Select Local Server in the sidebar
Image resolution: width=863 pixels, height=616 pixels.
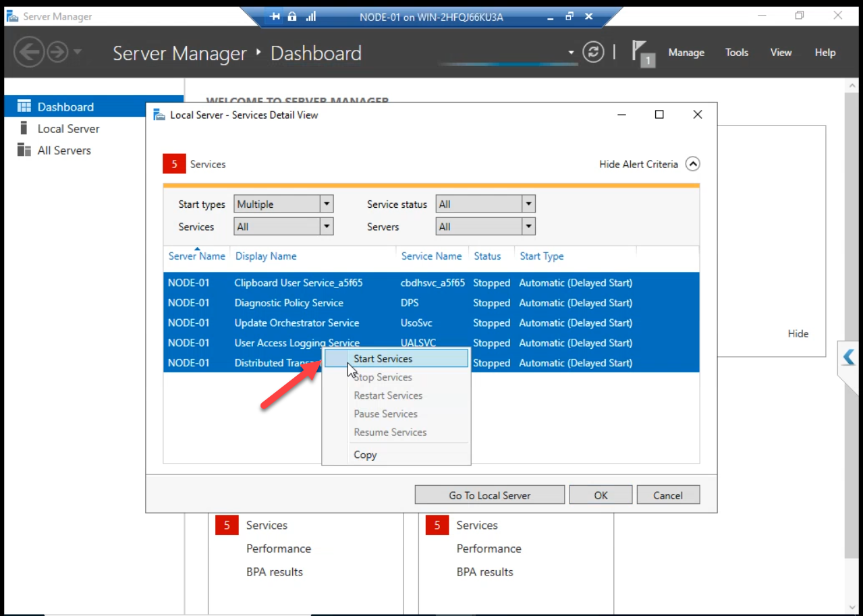[68, 128]
